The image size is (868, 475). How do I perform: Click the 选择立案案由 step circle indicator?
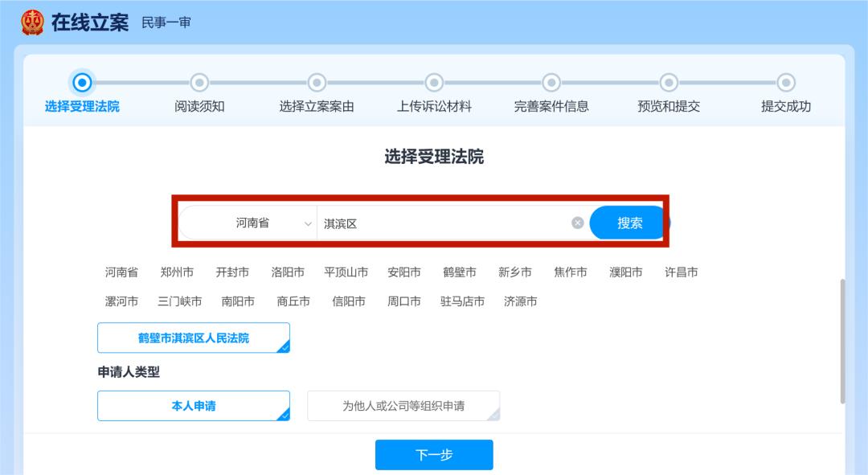point(317,83)
